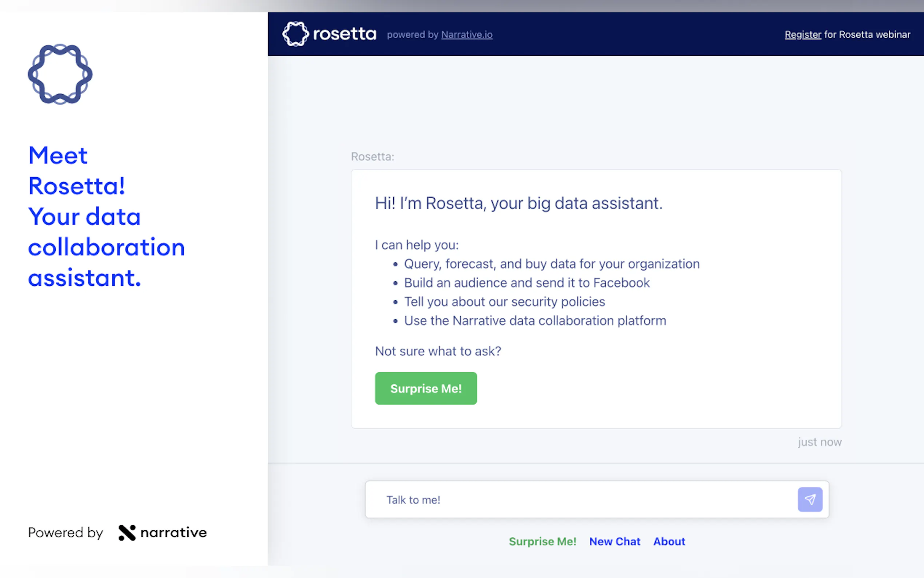Click the large Rosetta ring logo
The height and width of the screenshot is (578, 924).
coord(60,74)
